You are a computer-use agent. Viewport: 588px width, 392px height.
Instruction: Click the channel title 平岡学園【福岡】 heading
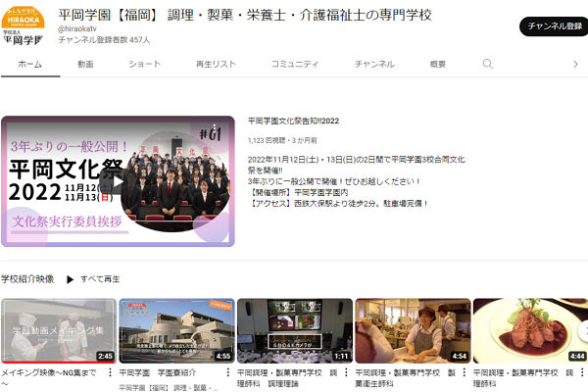pos(245,15)
